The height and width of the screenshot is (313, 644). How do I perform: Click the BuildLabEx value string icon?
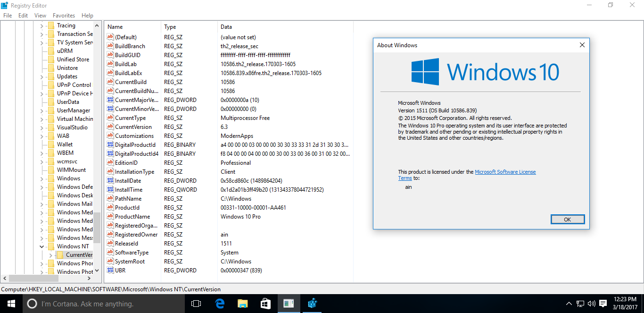pos(110,73)
